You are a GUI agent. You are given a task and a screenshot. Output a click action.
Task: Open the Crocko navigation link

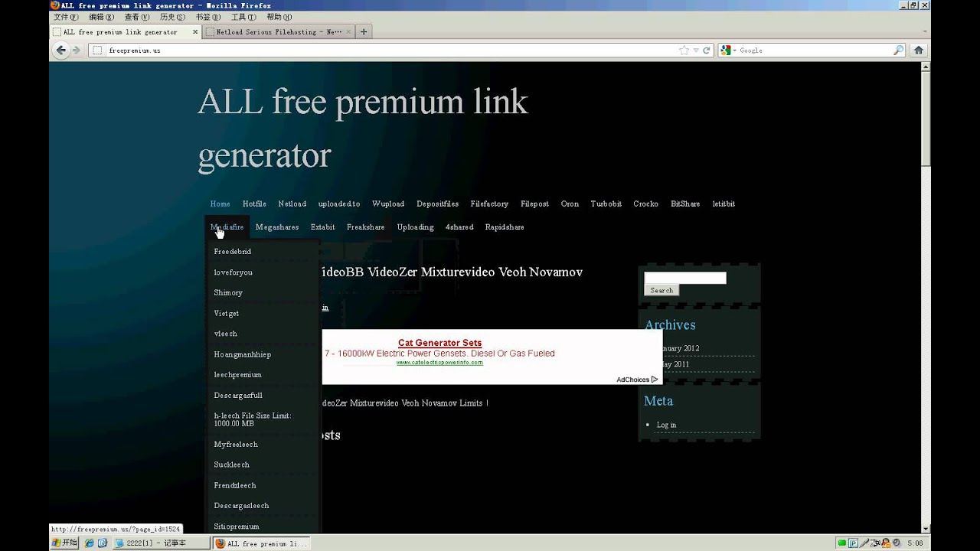coord(645,204)
